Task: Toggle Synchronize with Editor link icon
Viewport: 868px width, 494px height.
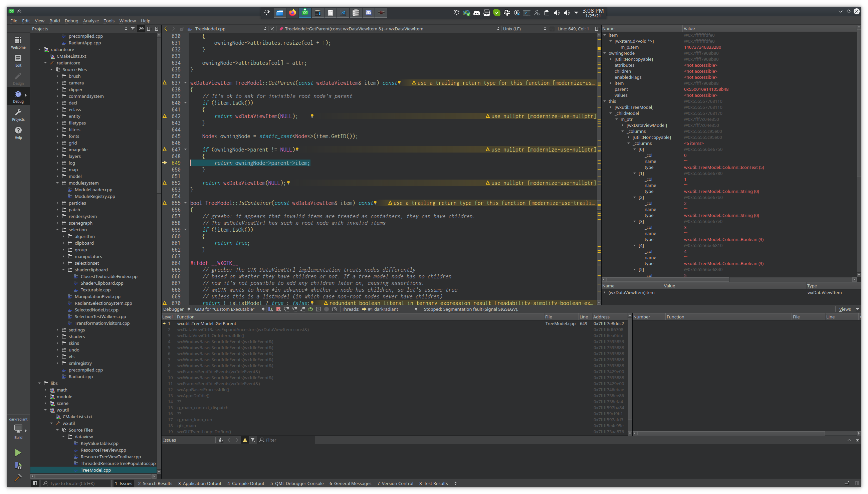Action: [x=141, y=29]
